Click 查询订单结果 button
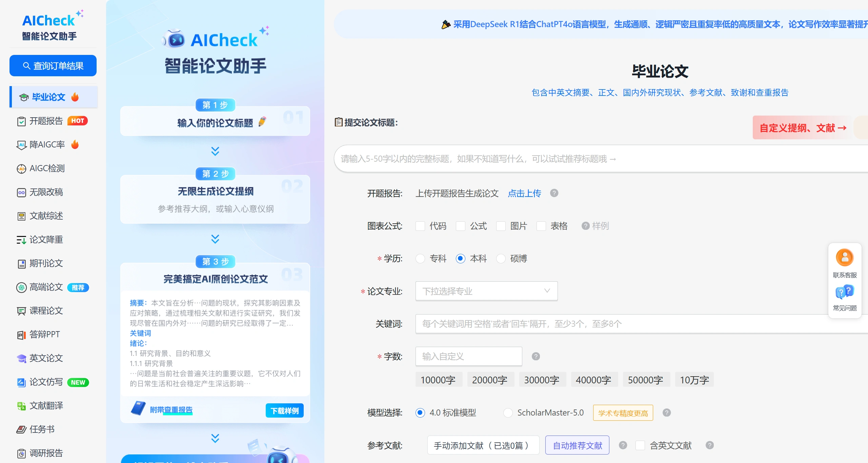The width and height of the screenshot is (868, 463). coord(53,65)
